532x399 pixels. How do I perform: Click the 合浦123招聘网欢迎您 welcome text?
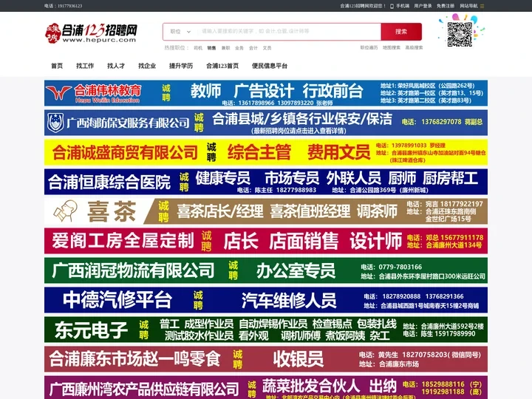pyautogui.click(x=363, y=6)
